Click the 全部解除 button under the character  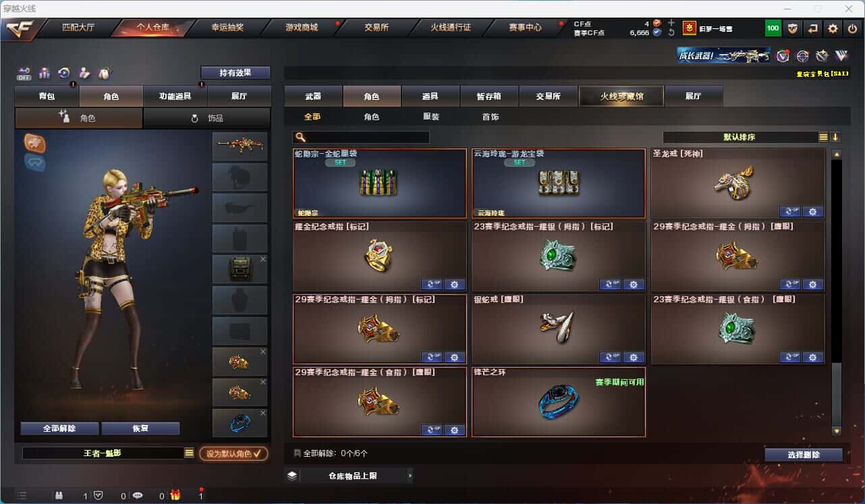tap(59, 428)
